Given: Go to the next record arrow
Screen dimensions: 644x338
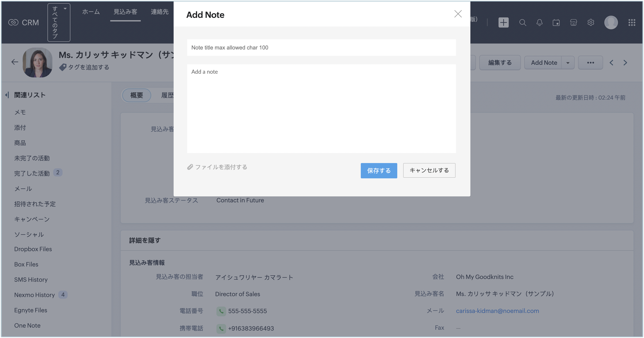Looking at the screenshot, I should point(625,63).
